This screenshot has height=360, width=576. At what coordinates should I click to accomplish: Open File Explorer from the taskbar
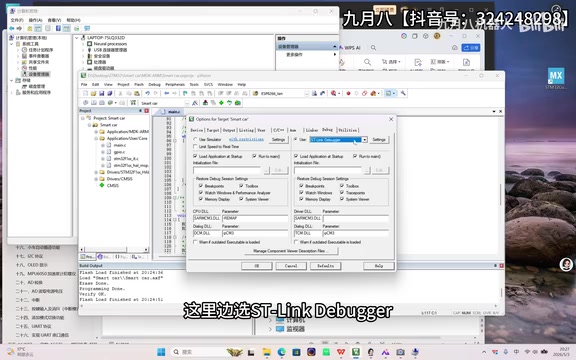coord(267,352)
